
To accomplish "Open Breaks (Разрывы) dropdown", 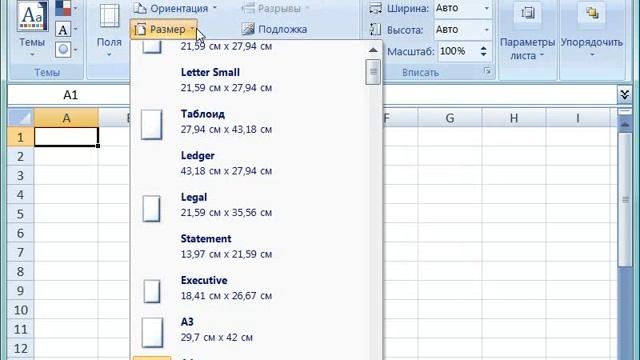I will [x=276, y=8].
